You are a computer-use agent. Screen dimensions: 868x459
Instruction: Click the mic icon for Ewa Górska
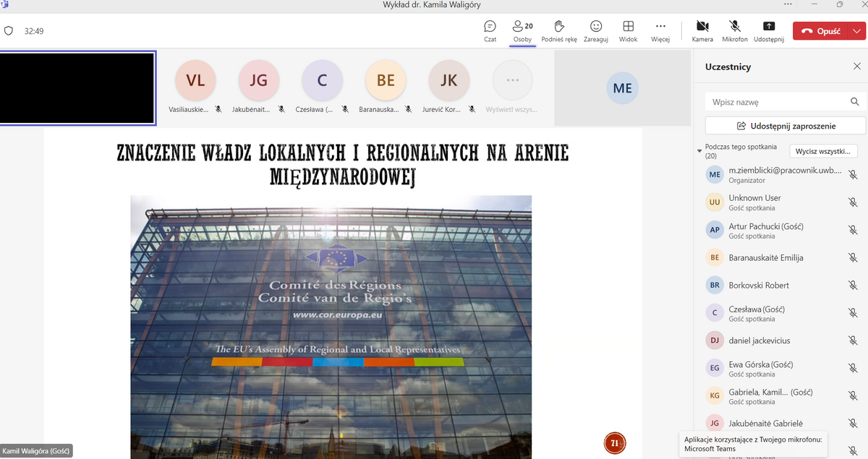853,368
